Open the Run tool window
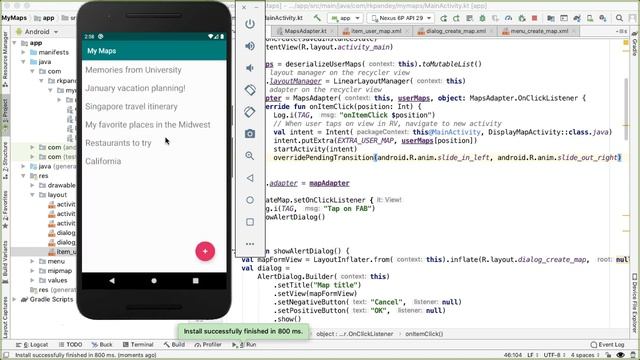 244,344
